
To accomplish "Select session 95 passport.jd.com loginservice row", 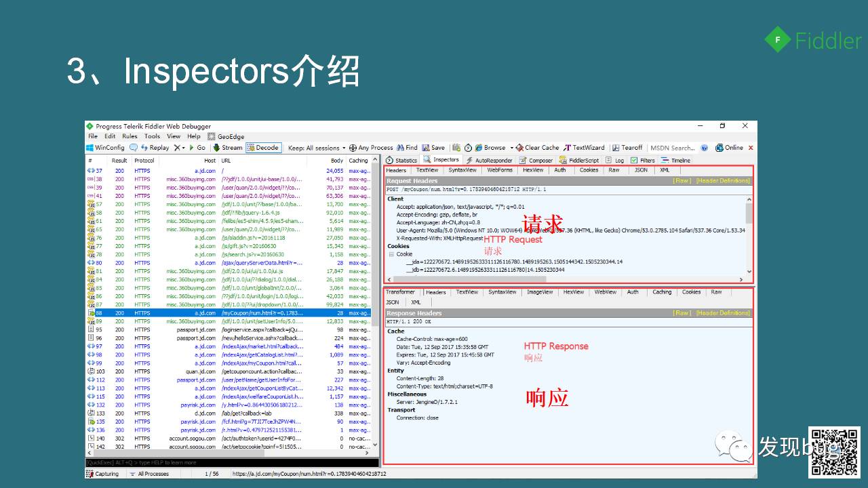I will pos(228,329).
